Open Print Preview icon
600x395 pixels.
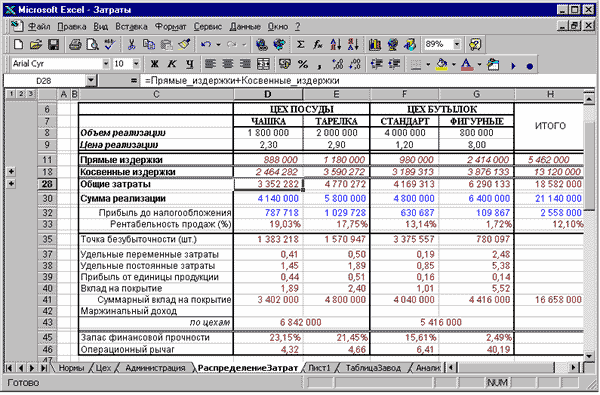tap(92, 45)
